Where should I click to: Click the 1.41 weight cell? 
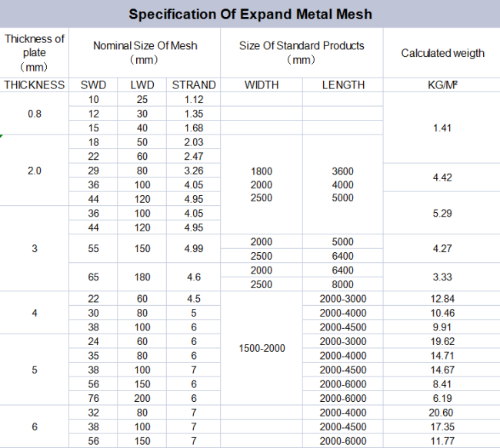click(x=442, y=128)
